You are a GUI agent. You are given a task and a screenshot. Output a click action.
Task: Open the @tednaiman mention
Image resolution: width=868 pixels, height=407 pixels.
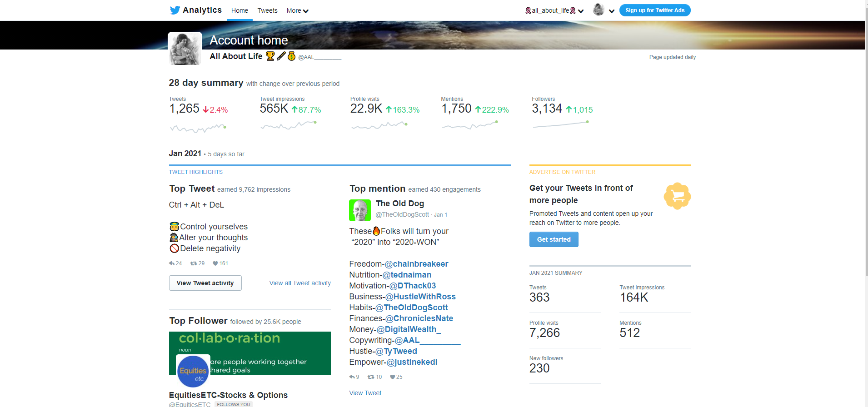click(407, 275)
